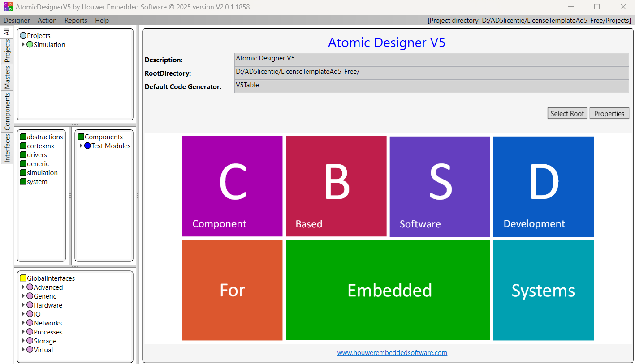Expand the Storage interface group
635x364 pixels.
[x=23, y=341]
